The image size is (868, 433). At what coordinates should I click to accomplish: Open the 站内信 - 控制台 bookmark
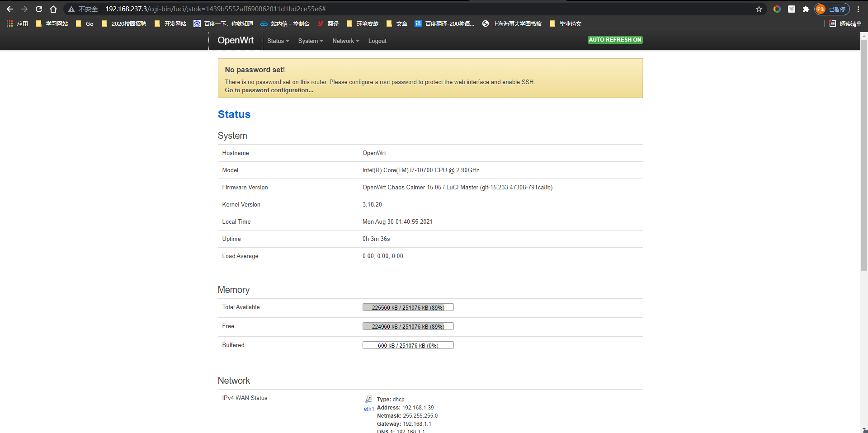click(x=285, y=24)
